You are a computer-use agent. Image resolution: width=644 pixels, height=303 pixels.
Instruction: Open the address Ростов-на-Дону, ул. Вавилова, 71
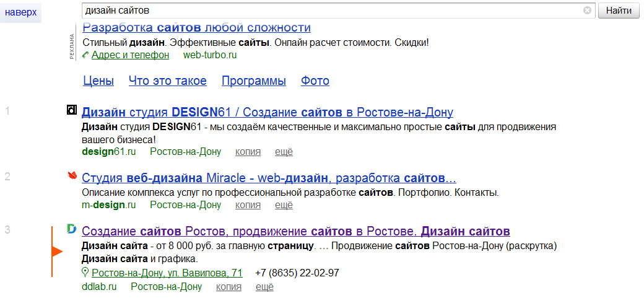click(167, 273)
